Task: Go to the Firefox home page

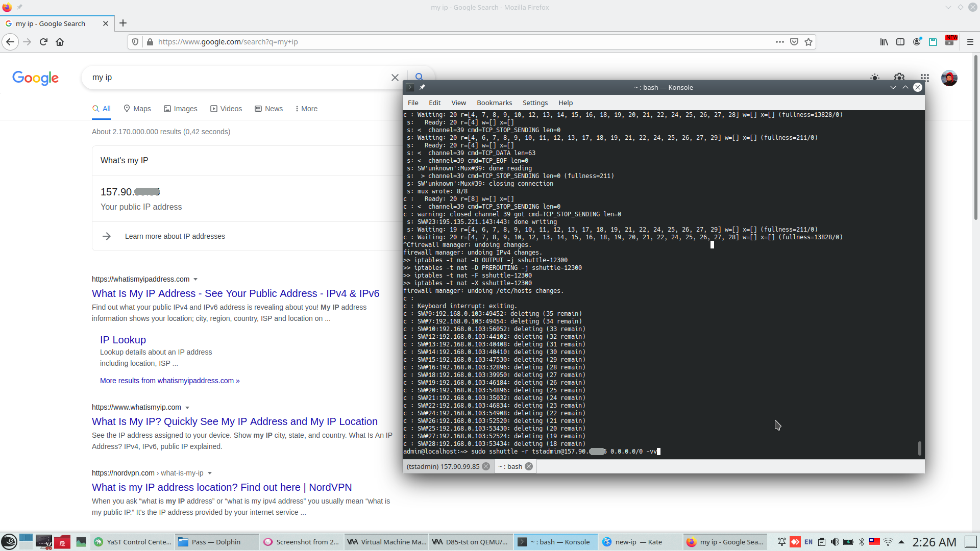Action: coord(60,42)
